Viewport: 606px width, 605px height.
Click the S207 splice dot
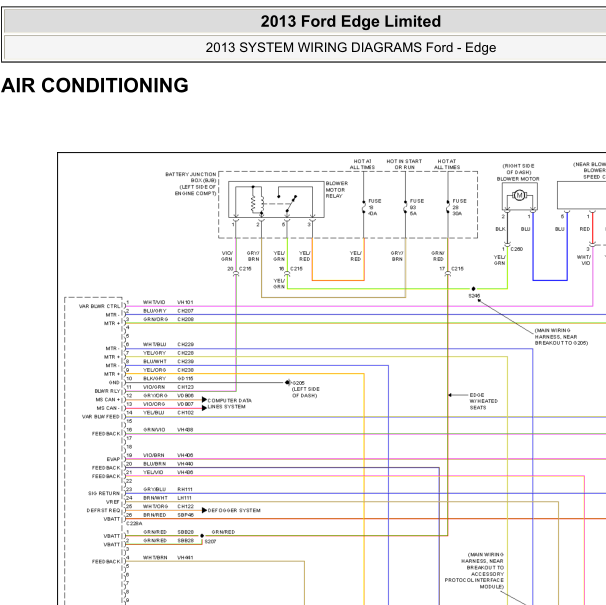coord(202,536)
